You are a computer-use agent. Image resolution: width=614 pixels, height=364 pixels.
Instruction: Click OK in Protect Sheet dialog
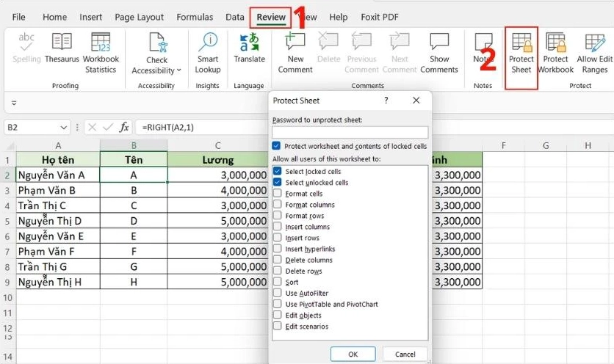[x=353, y=354]
